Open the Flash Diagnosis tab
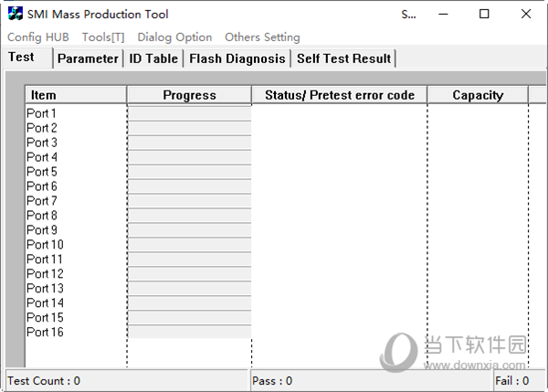The image size is (548, 392). (x=237, y=58)
